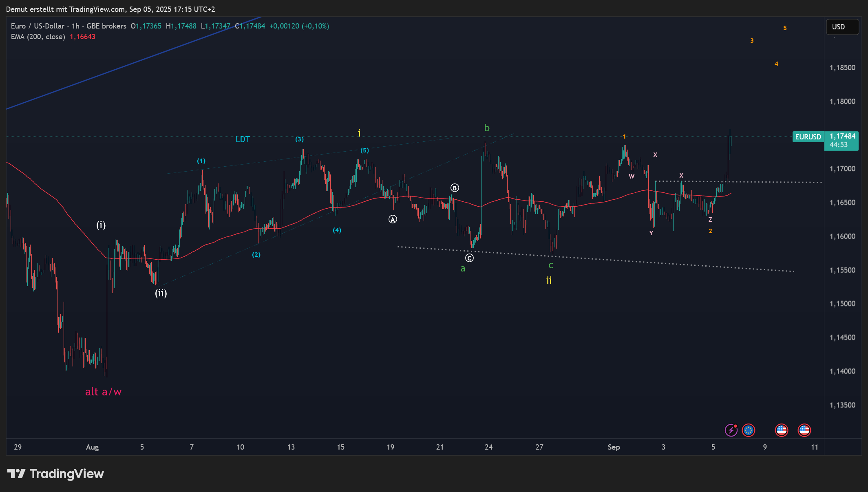
Task: Select the circled B wave label
Action: (x=455, y=188)
